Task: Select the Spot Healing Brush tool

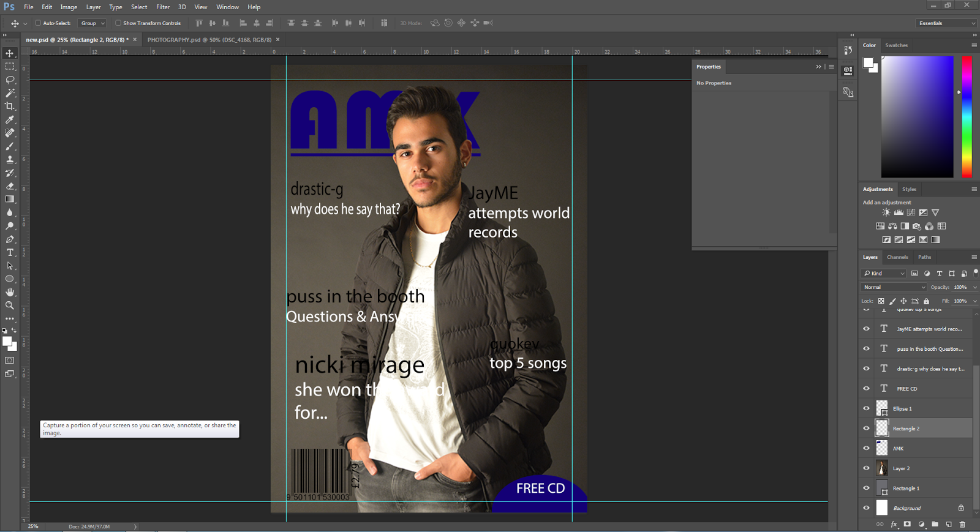Action: click(10, 133)
